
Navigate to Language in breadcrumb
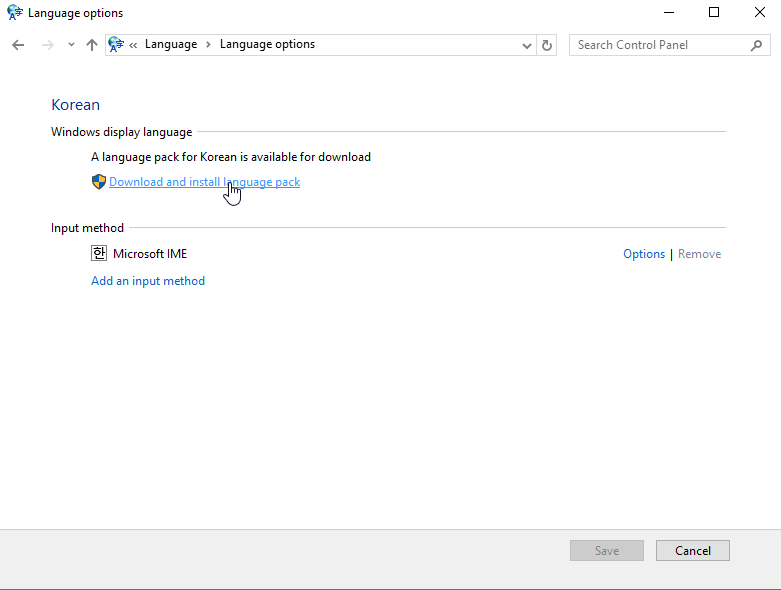(171, 44)
